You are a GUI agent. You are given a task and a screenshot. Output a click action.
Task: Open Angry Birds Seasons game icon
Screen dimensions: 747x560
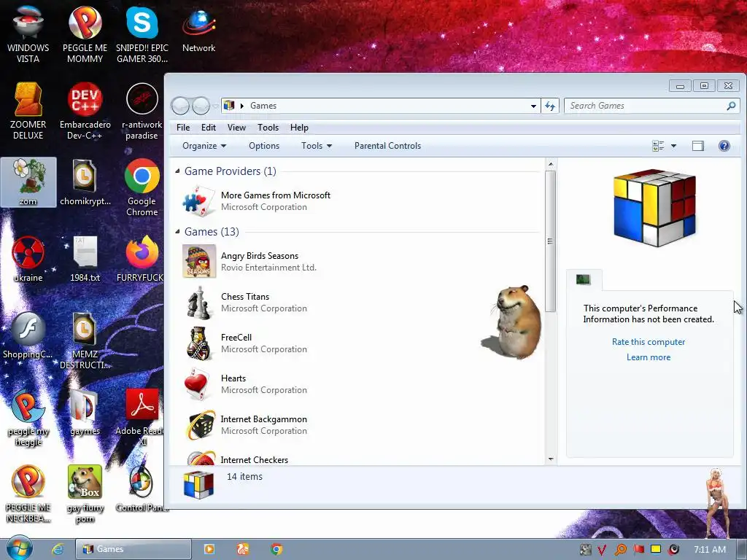click(199, 261)
